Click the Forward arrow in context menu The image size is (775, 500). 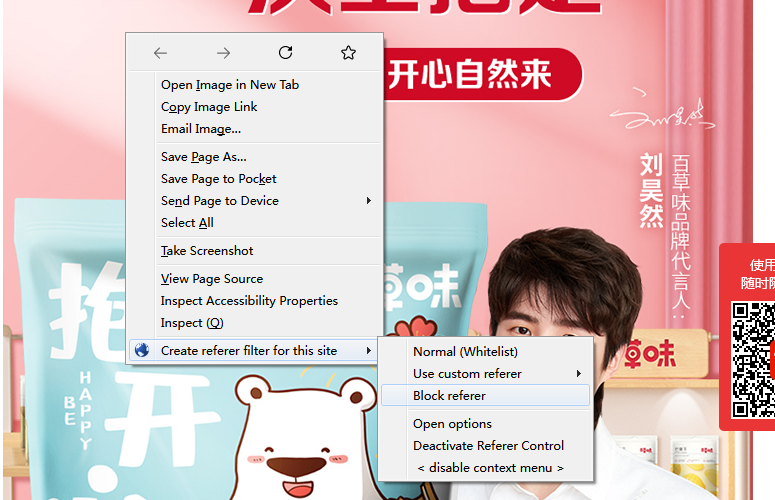click(223, 53)
